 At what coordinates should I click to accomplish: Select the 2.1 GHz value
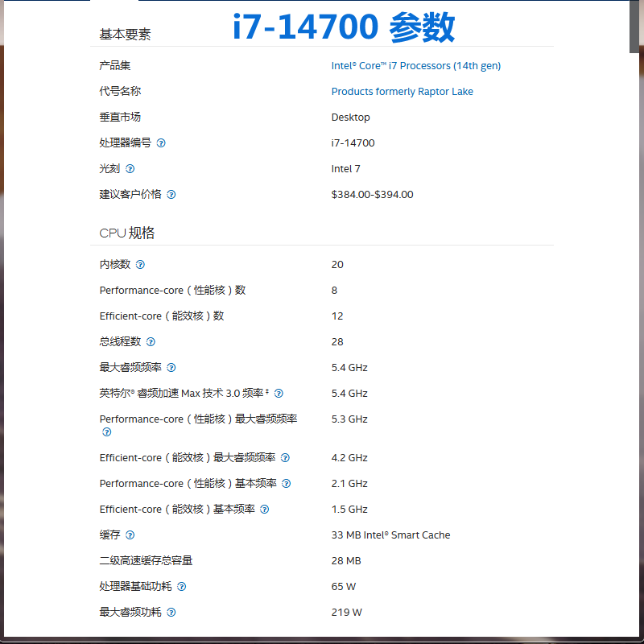(349, 484)
